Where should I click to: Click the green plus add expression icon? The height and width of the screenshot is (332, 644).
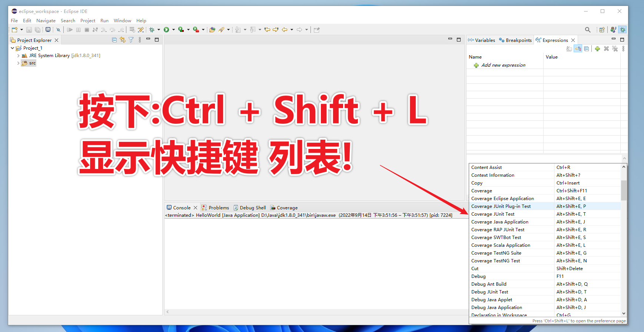point(597,49)
